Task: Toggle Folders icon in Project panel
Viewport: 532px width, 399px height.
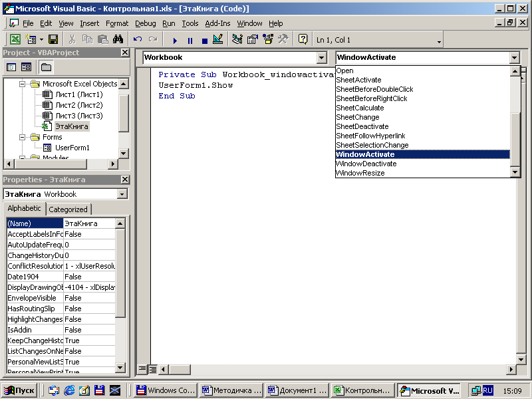Action: click(46, 67)
